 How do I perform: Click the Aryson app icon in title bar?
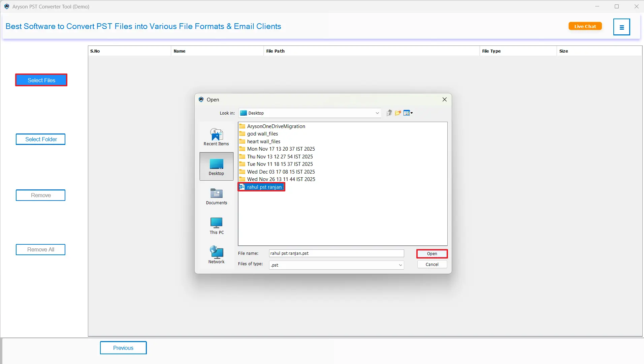point(7,6)
